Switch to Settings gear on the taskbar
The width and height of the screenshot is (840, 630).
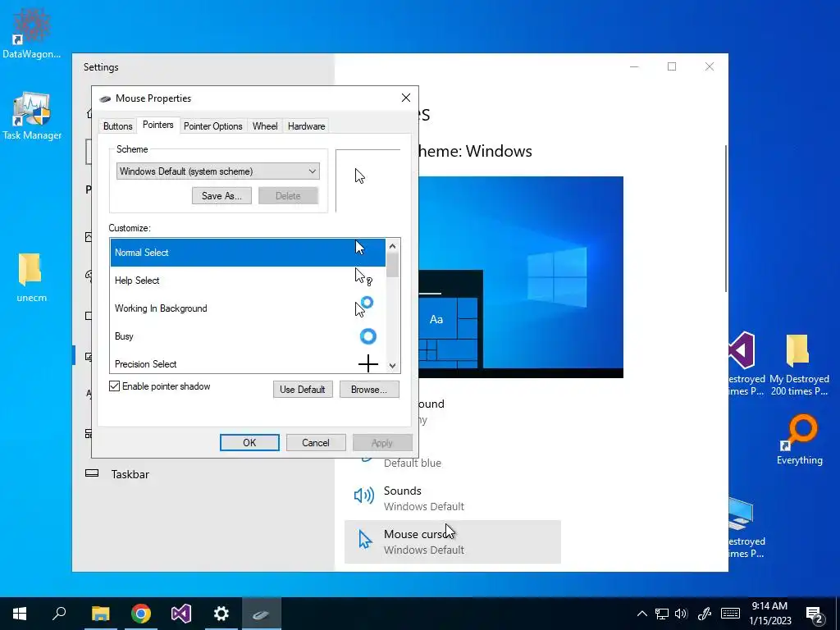221,614
